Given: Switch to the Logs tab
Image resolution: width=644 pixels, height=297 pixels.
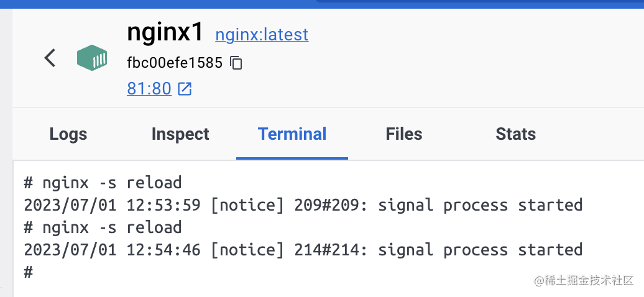Looking at the screenshot, I should pyautogui.click(x=68, y=134).
